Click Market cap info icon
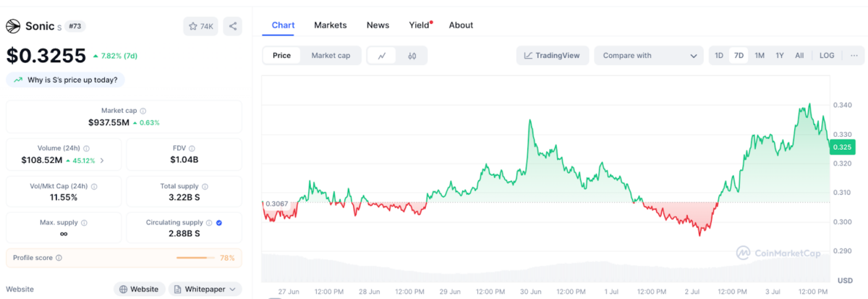 142,111
